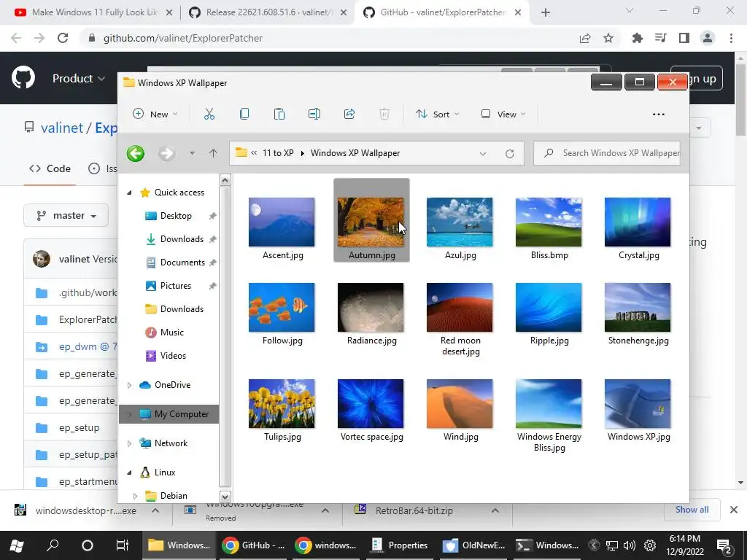Select the Crystal.jpg thumbnail
The height and width of the screenshot is (560, 747).
pos(638,222)
